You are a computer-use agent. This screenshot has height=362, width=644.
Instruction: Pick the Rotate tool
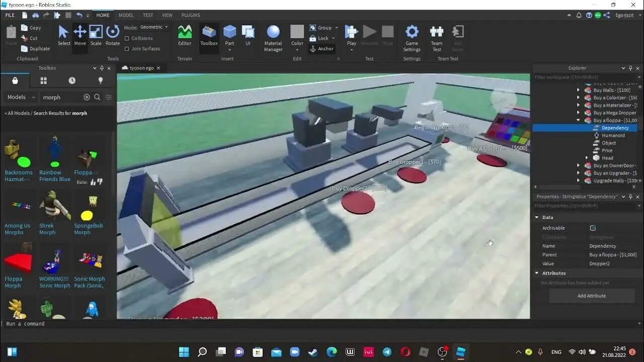(113, 35)
